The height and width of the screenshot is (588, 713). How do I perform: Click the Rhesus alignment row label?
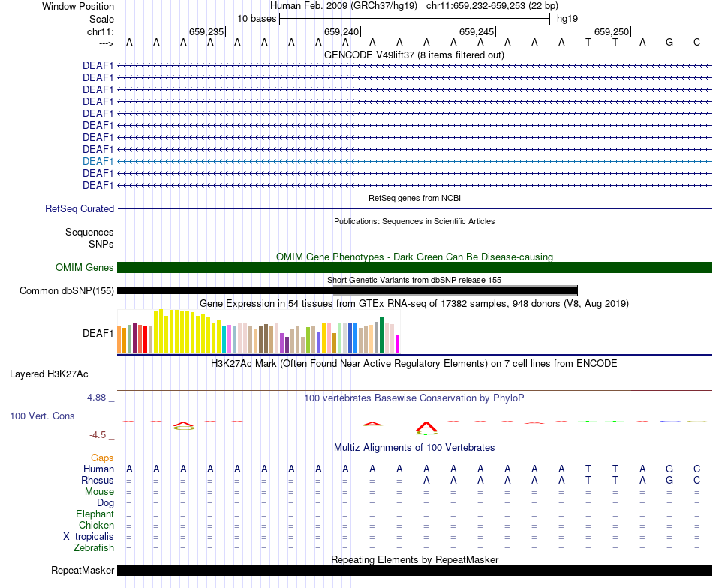pyautogui.click(x=98, y=480)
